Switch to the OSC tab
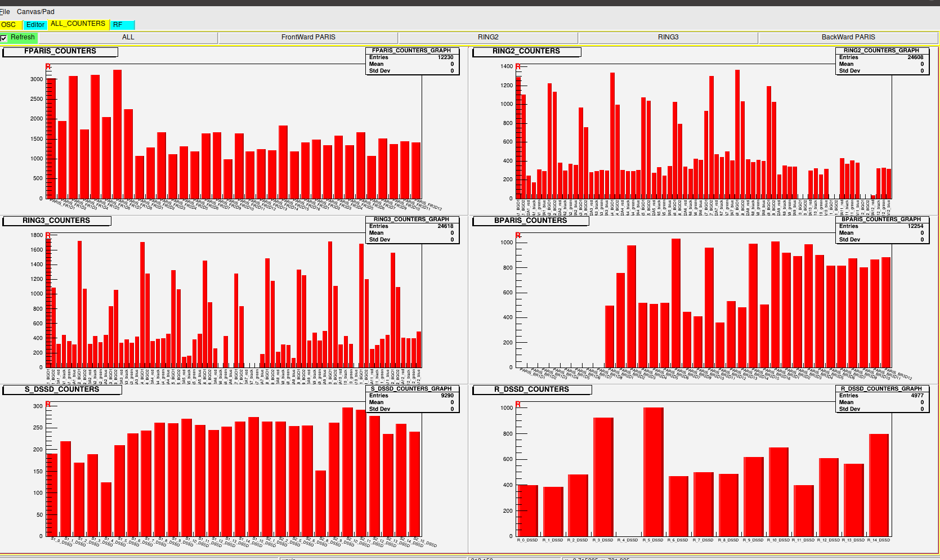This screenshot has width=940, height=560. click(x=9, y=25)
